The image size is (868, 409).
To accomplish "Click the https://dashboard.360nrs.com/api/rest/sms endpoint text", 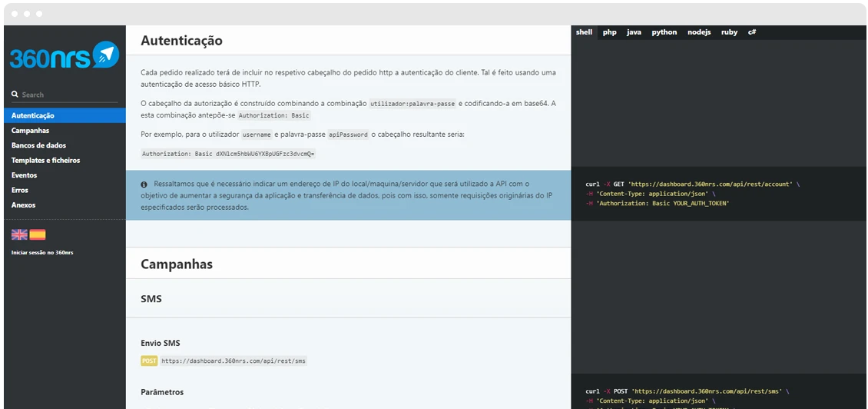I will coord(234,361).
